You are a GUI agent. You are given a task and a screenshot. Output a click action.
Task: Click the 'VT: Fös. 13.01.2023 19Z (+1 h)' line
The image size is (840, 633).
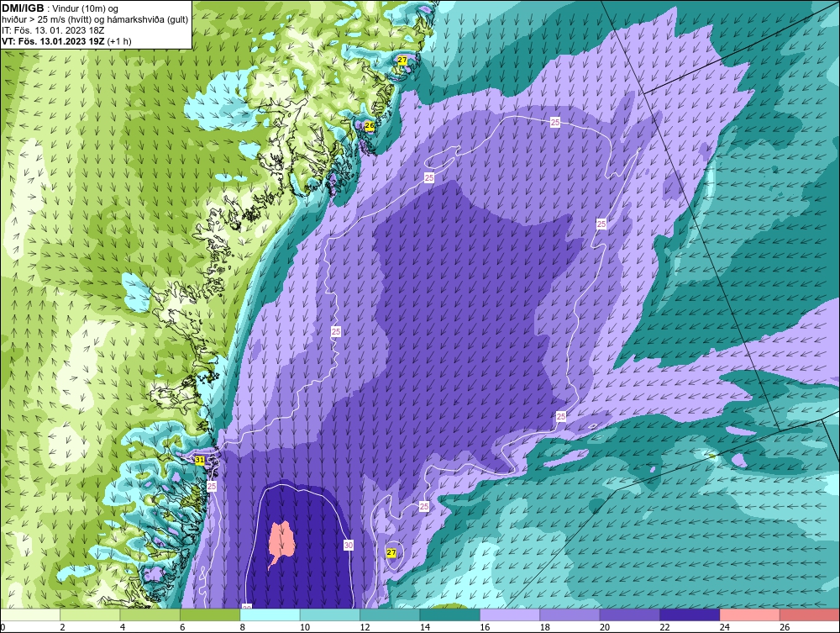(x=66, y=40)
